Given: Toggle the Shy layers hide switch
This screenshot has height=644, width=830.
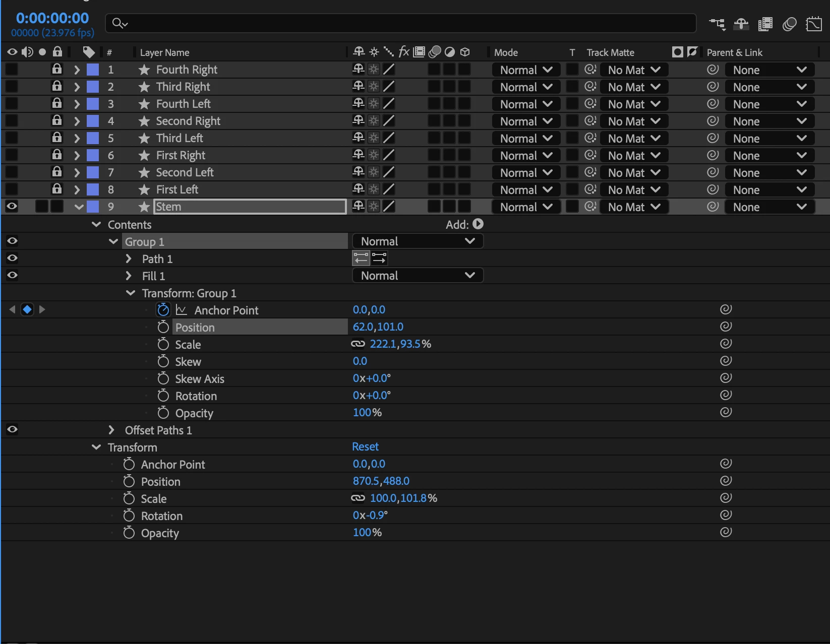Looking at the screenshot, I should [x=741, y=24].
